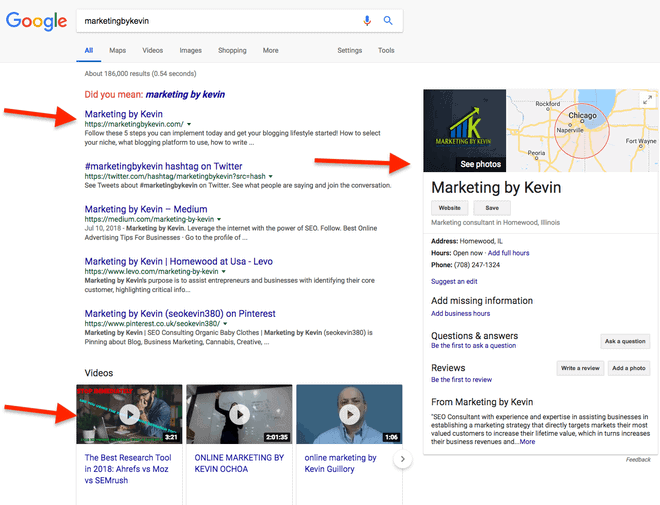Open dropdown arrow beside the Pinterest URL
This screenshot has width=660, height=505.
pos(225,324)
